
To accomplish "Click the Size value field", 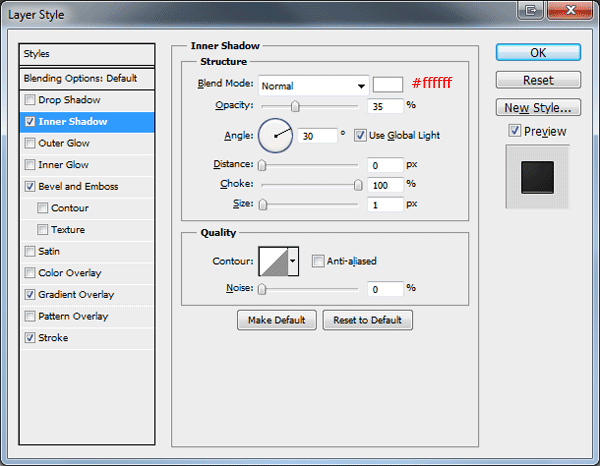I will [385, 205].
